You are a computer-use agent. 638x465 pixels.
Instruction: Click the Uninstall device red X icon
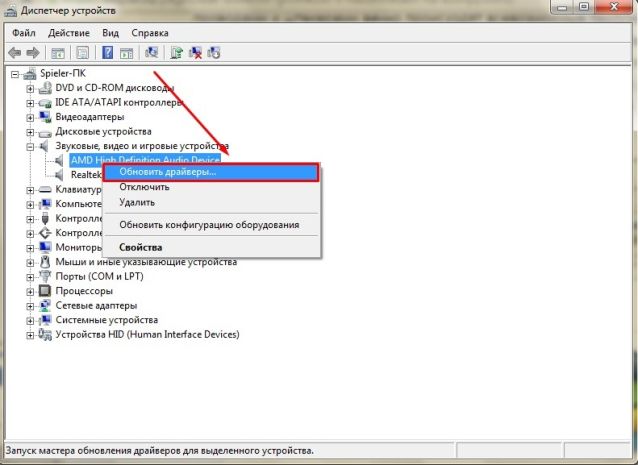pyautogui.click(x=196, y=52)
